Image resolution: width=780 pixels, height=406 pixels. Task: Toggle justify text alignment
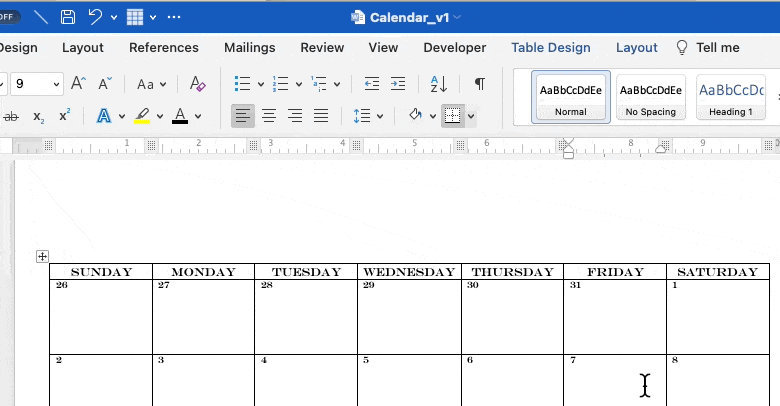click(321, 116)
